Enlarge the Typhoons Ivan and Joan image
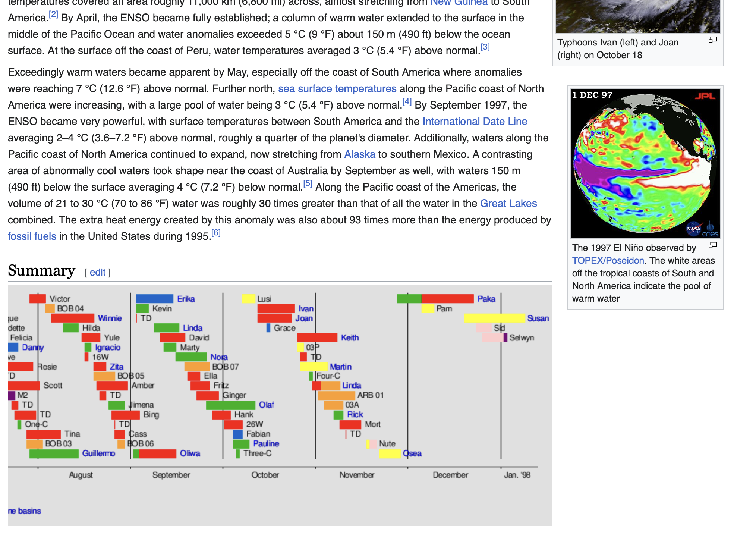756x537 pixels. pos(712,40)
